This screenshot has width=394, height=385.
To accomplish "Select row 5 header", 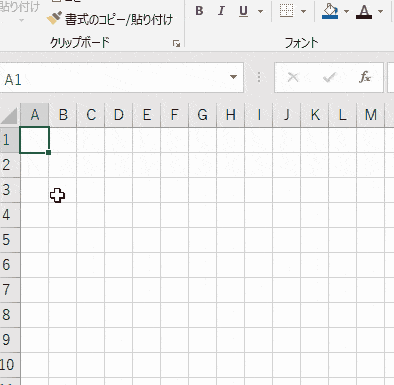I will click(10, 240).
